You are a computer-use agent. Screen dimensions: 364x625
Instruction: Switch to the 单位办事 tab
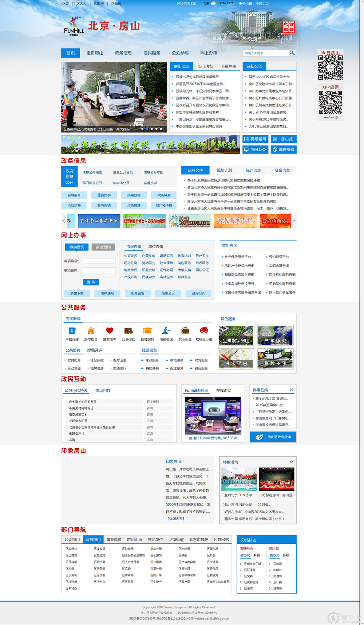point(156,246)
